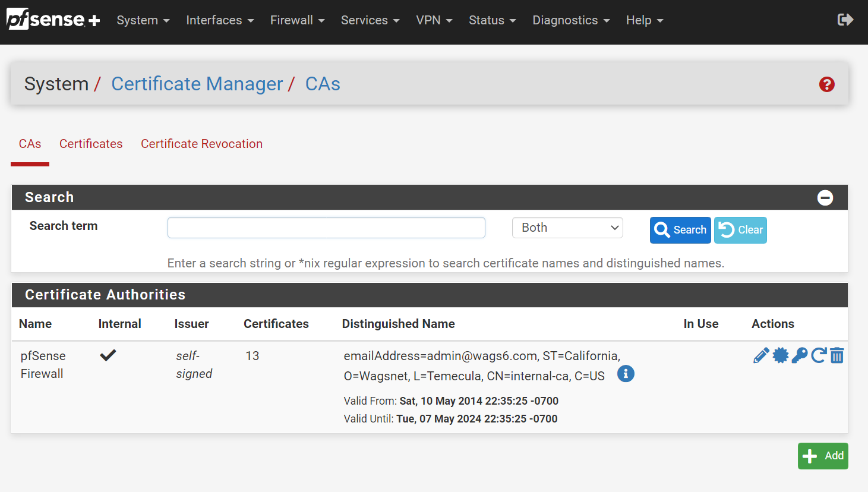The width and height of the screenshot is (868, 492).
Task: Click the In Use column header
Action: click(701, 324)
